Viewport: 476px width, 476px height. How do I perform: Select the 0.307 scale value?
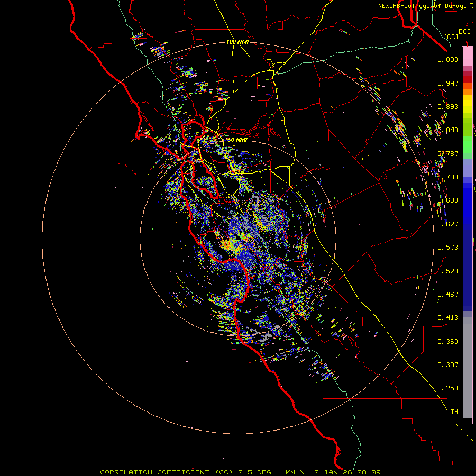(448, 365)
